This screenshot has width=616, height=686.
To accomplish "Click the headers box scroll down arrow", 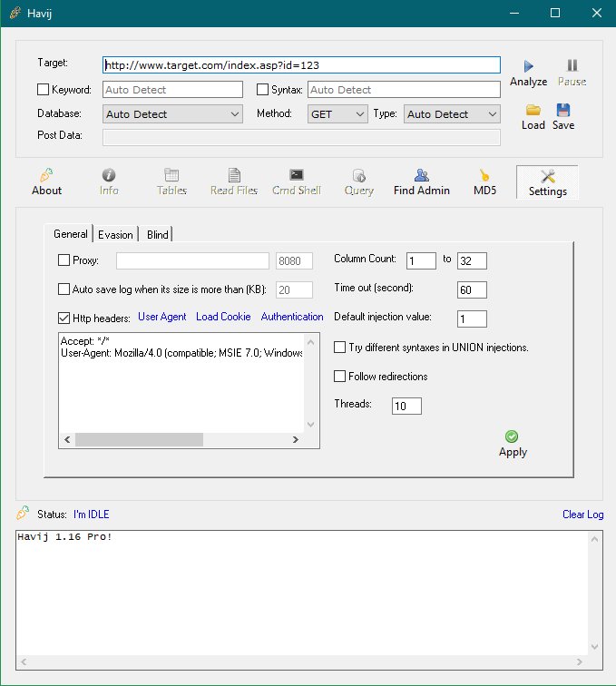I will click(310, 424).
